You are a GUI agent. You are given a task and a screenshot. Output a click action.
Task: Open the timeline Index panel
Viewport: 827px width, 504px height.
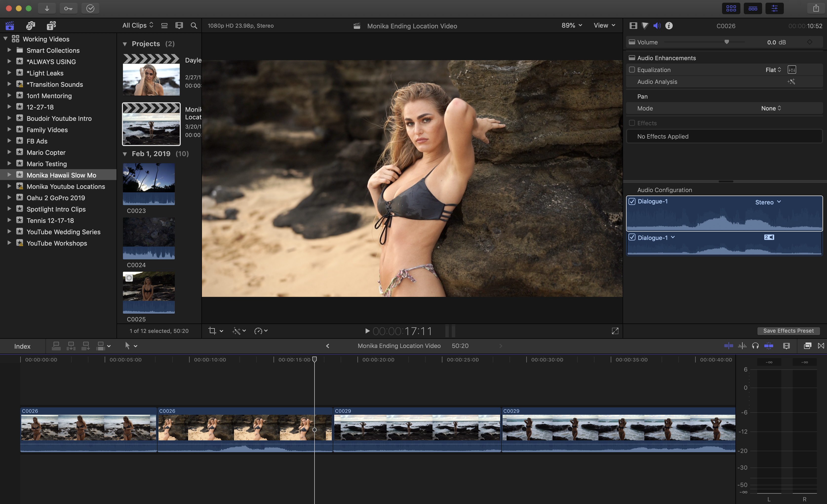pos(22,346)
